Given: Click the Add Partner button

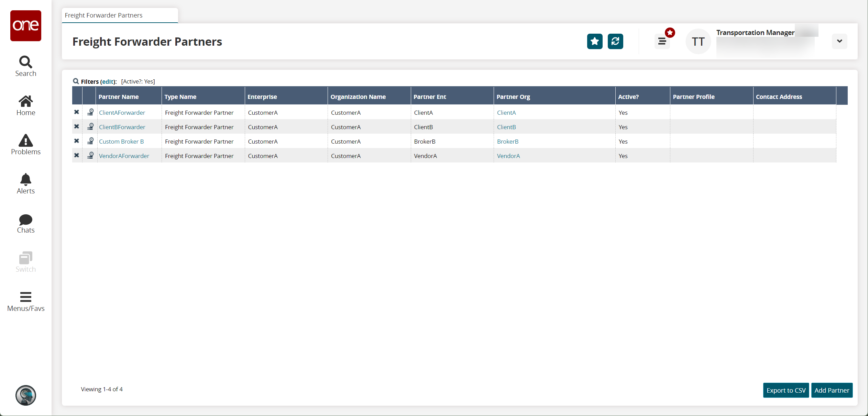Looking at the screenshot, I should pos(832,391).
